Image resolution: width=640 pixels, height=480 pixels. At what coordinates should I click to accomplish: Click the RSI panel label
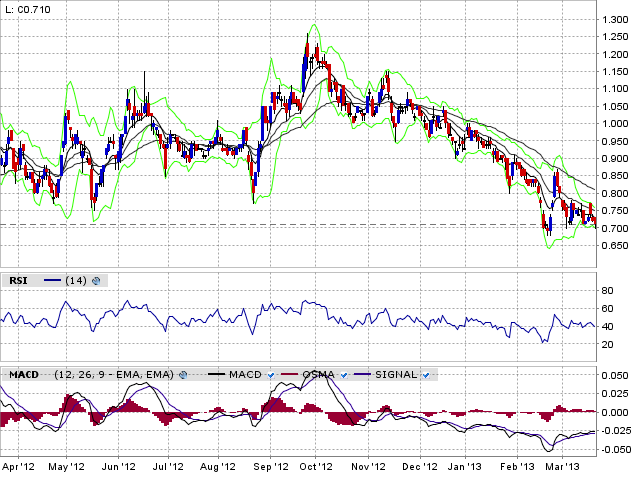(x=18, y=281)
